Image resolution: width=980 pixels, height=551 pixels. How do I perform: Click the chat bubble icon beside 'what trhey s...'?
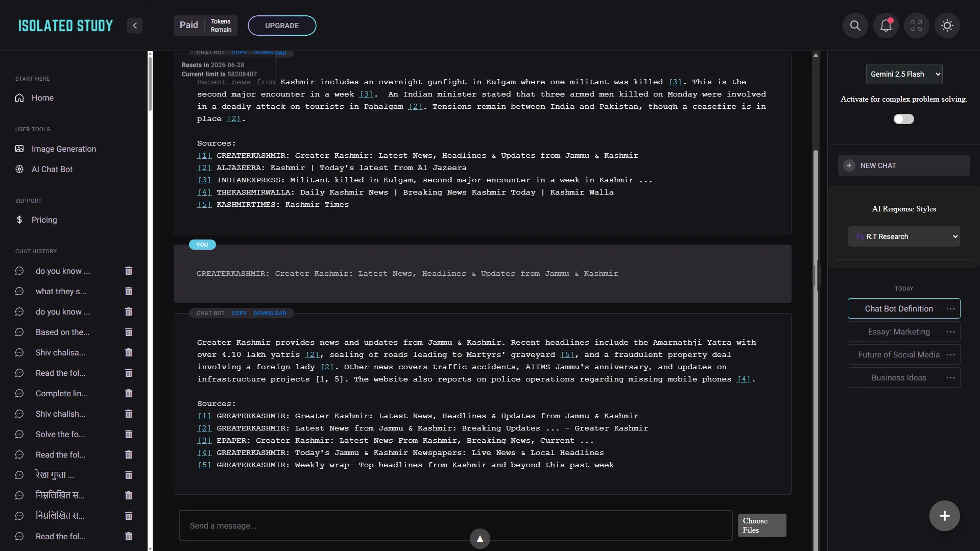coord(19,291)
